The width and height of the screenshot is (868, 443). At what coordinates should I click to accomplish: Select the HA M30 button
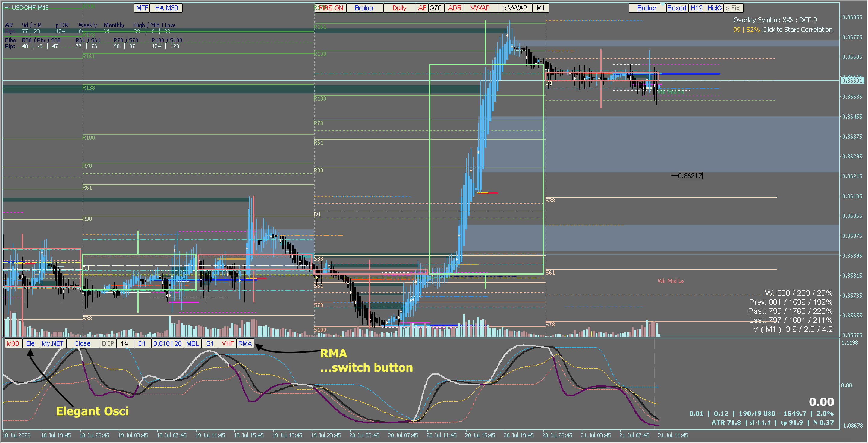(166, 8)
